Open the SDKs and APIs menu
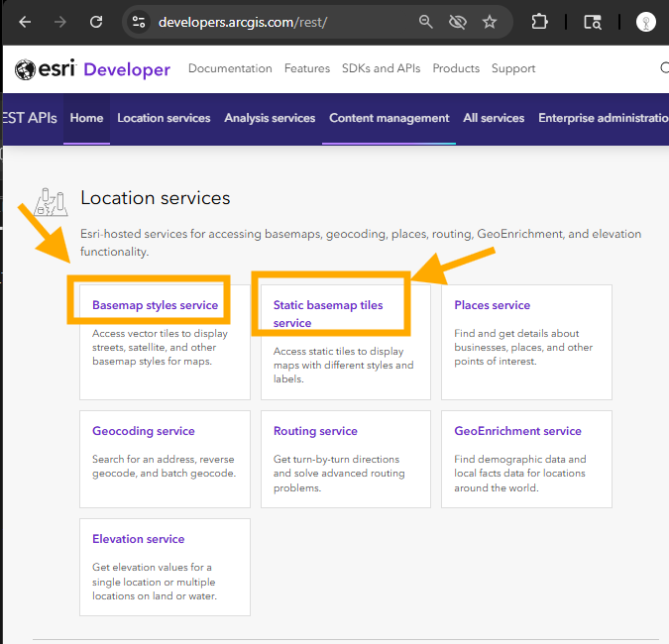669x644 pixels. tap(381, 68)
